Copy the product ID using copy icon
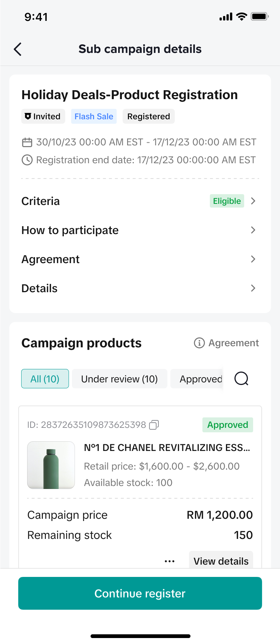 154,425
